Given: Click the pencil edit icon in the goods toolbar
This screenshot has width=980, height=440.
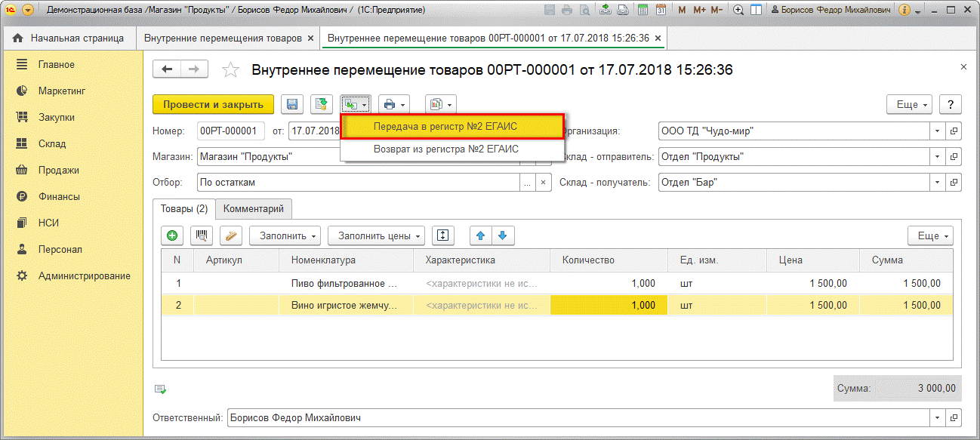Looking at the screenshot, I should [231, 235].
